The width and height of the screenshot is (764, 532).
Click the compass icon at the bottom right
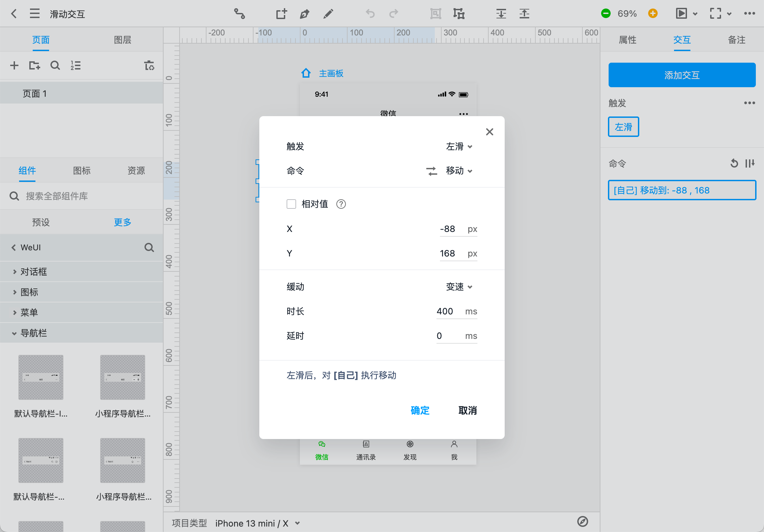coord(582,522)
